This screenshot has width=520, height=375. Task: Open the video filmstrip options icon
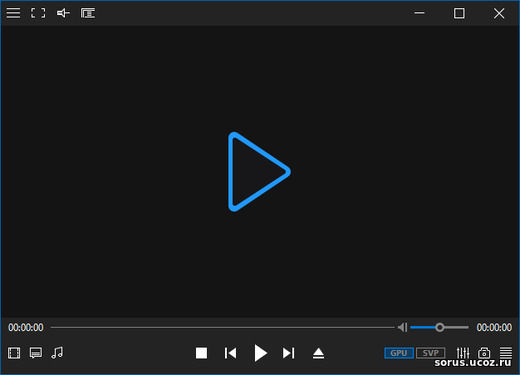click(14, 353)
